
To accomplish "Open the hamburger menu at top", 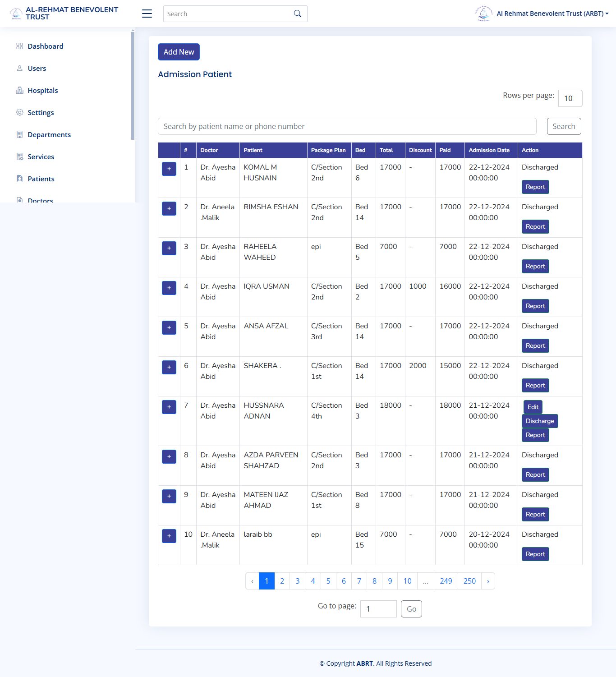I will (x=147, y=14).
